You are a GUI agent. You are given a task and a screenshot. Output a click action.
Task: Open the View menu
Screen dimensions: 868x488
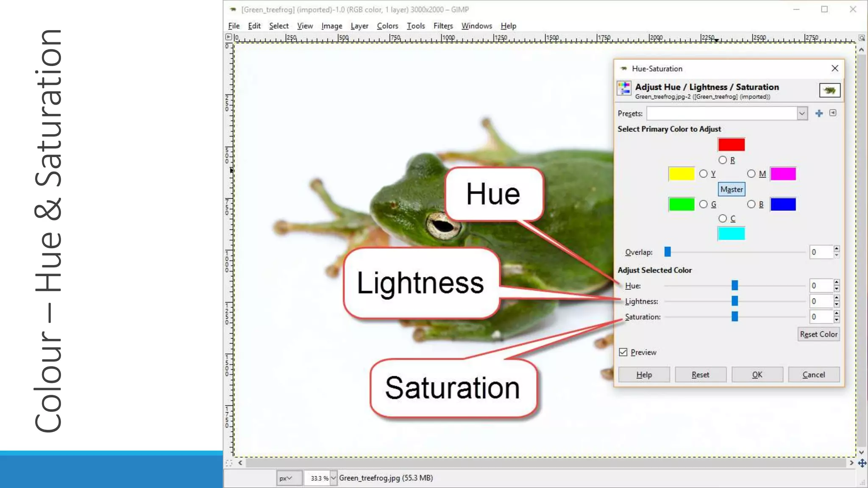point(305,26)
